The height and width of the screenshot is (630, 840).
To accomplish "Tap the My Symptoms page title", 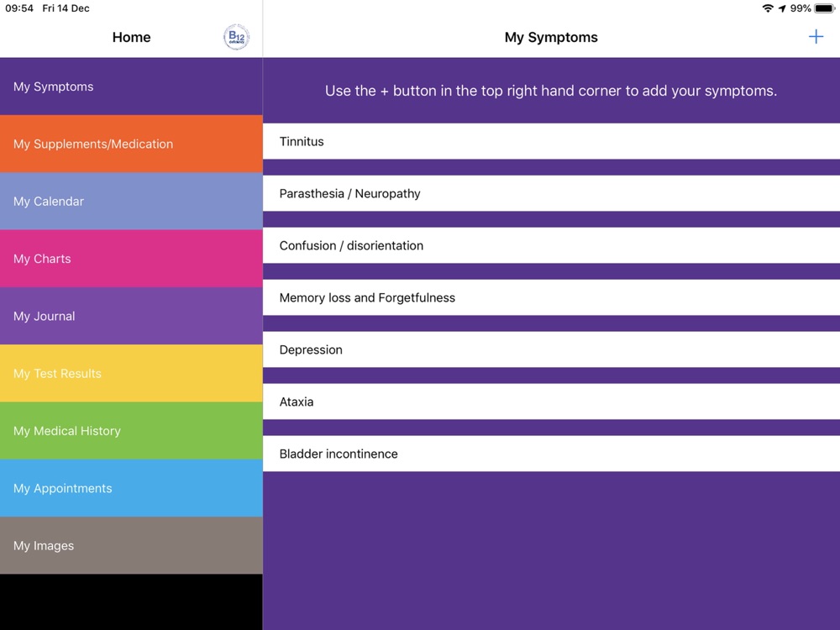I will coord(551,37).
